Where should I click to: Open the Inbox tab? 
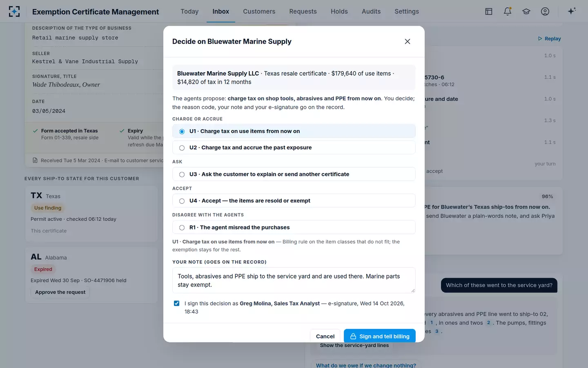click(221, 11)
